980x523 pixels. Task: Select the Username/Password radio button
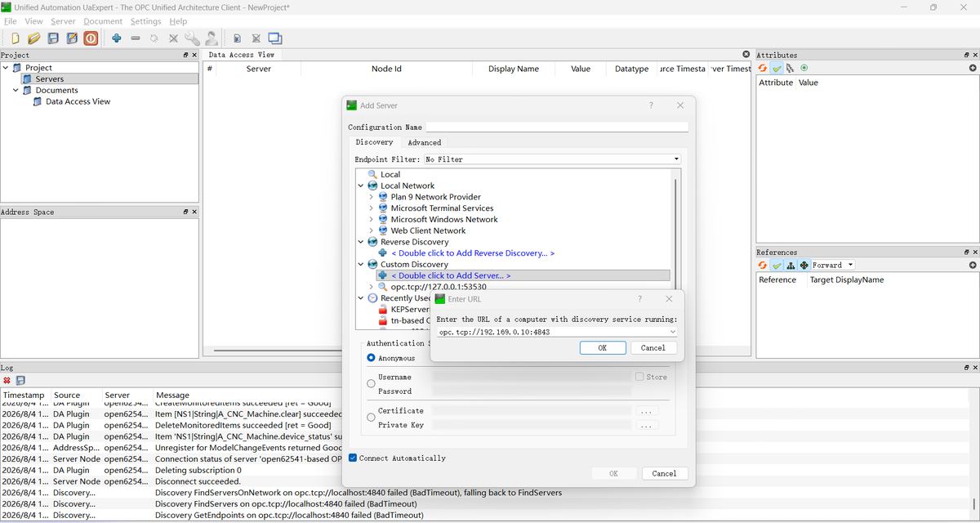coord(371,383)
